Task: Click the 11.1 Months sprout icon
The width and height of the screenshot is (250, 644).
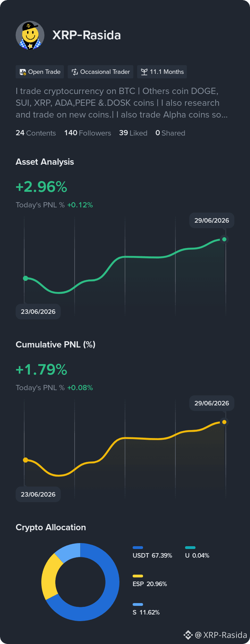Action: click(x=144, y=72)
